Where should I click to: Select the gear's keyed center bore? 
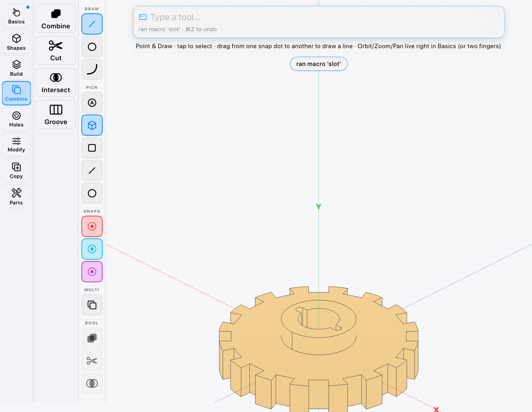(319, 318)
